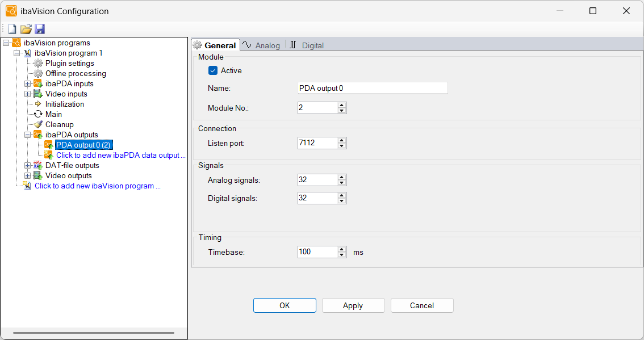Screen dimensions: 644x340
Task: Click the Main loop icon
Action: (38, 114)
